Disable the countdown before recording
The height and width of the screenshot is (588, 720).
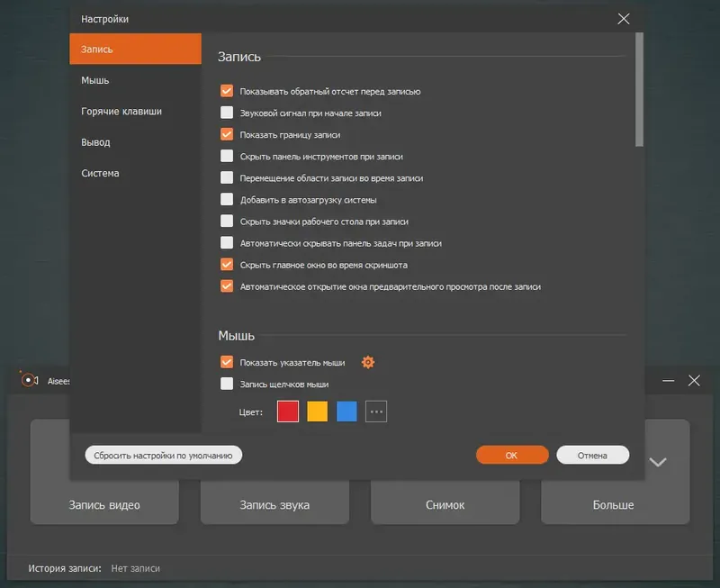pyautogui.click(x=228, y=90)
